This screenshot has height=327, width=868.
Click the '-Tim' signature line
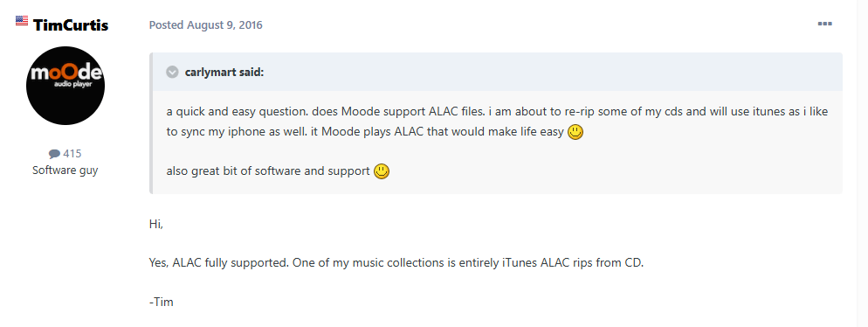point(161,302)
